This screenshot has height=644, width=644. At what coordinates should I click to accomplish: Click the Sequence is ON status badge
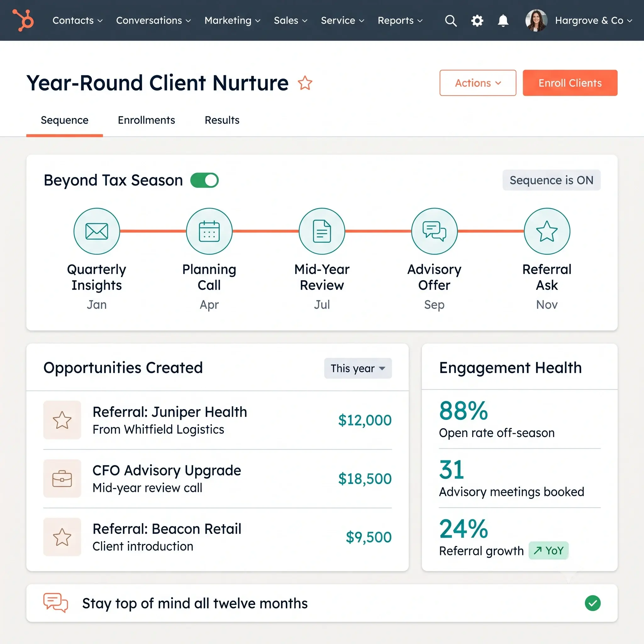click(551, 180)
